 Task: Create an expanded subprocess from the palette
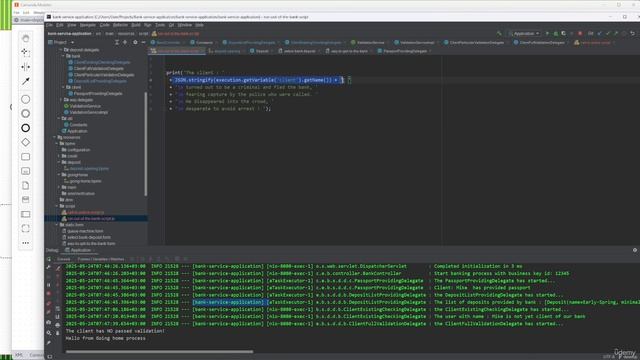pos(25,171)
